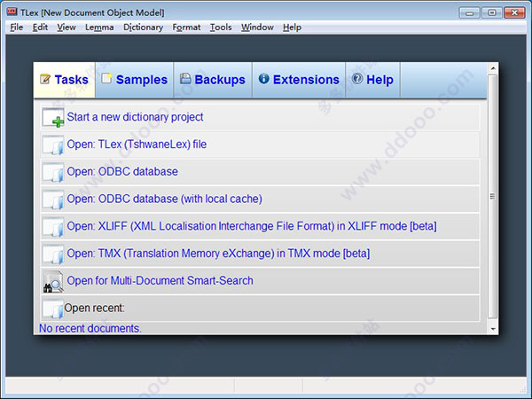
Task: Start a new dictionary project
Action: 135,117
